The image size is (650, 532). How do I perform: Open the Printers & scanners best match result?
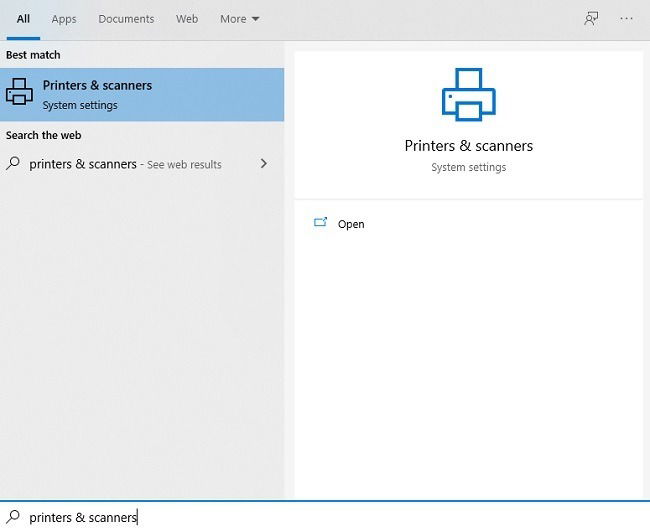point(142,95)
